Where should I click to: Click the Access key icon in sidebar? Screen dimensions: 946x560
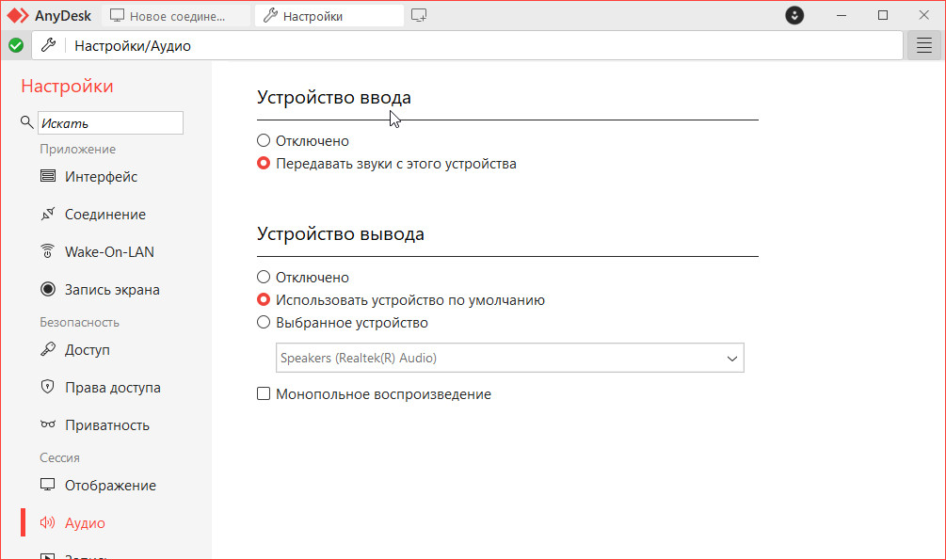click(x=47, y=350)
